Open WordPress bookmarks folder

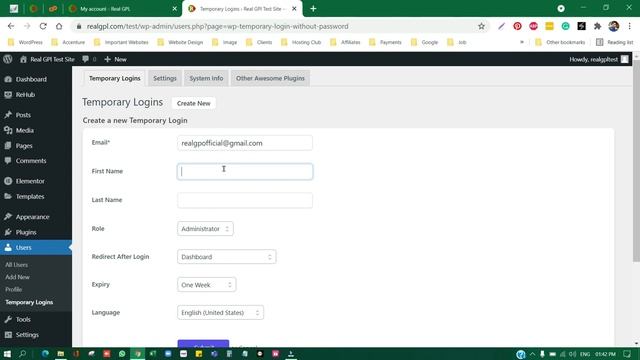click(25, 42)
